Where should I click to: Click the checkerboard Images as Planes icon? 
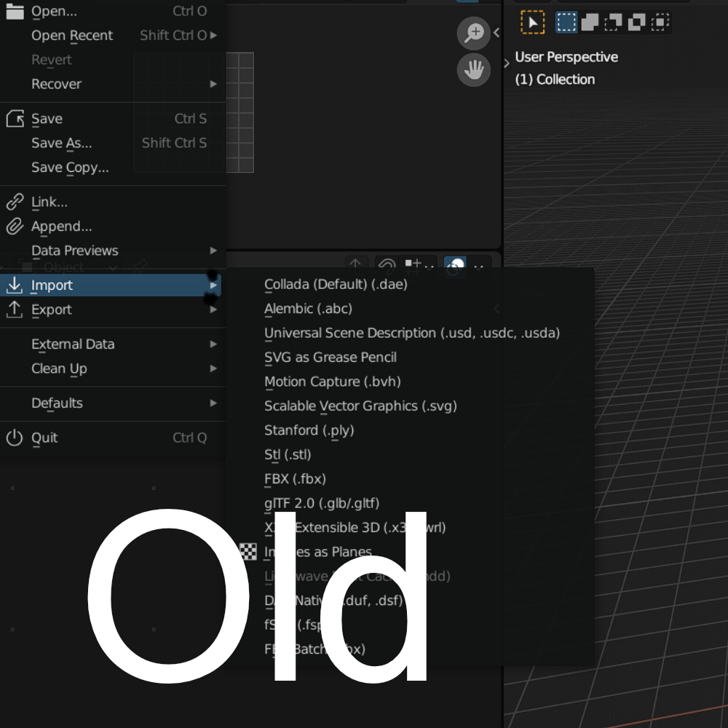point(248,552)
